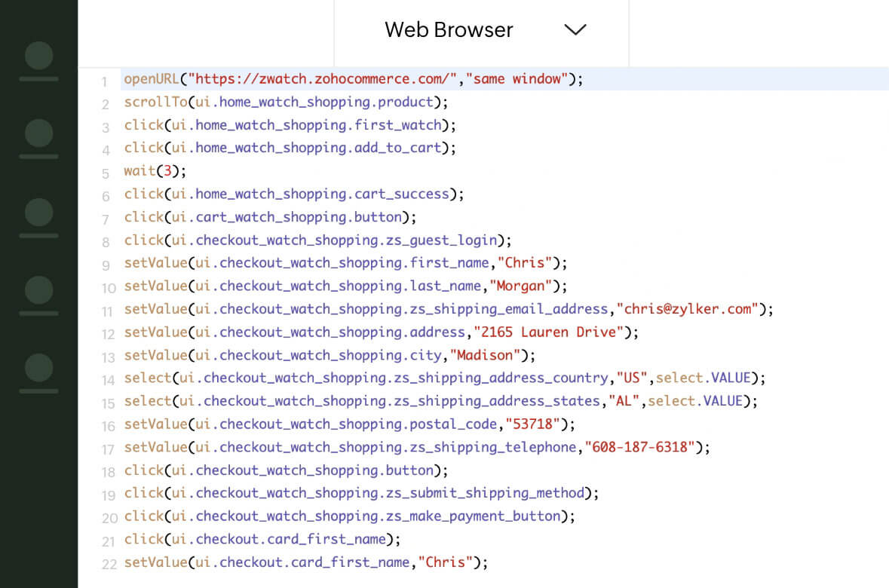Select the zs_submit_shipping_method line
Screen dimensions: 889x588
(x=361, y=493)
